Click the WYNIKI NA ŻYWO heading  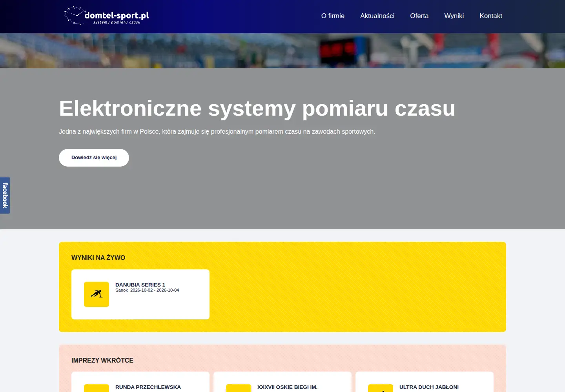(98, 258)
